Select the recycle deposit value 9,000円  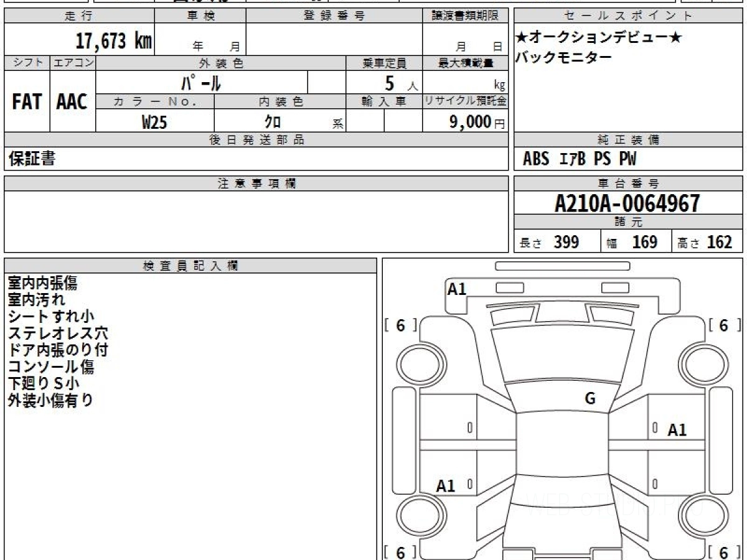coord(477,122)
